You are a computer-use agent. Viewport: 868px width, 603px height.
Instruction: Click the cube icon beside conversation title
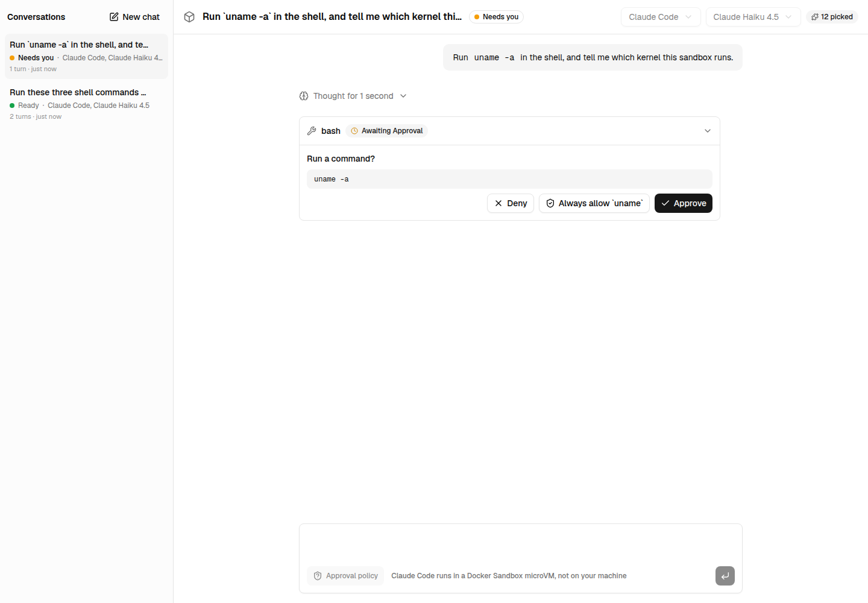189,17
